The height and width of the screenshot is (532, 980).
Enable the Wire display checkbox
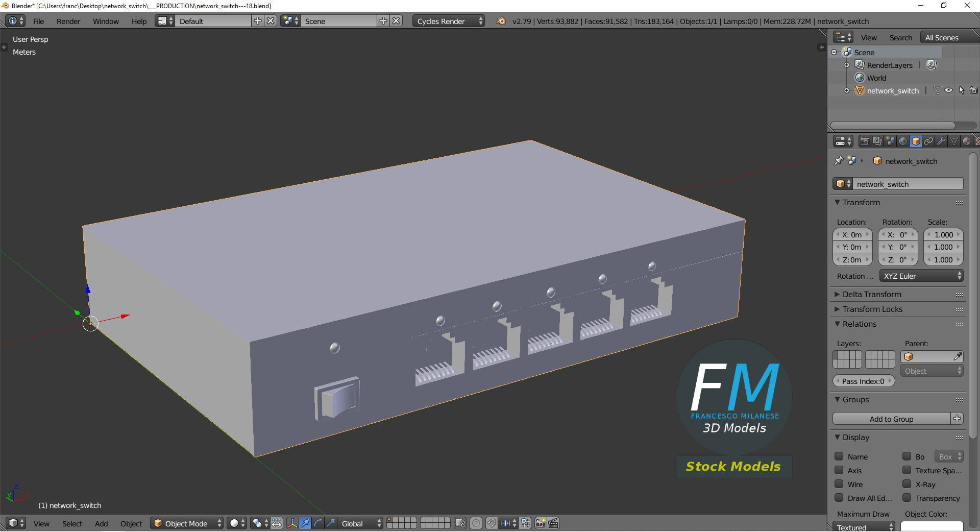pyautogui.click(x=839, y=484)
